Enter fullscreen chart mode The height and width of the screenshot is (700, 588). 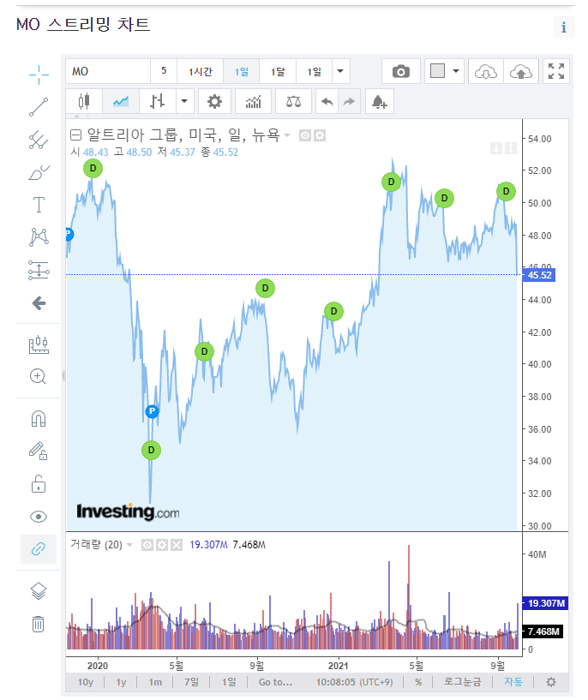556,71
